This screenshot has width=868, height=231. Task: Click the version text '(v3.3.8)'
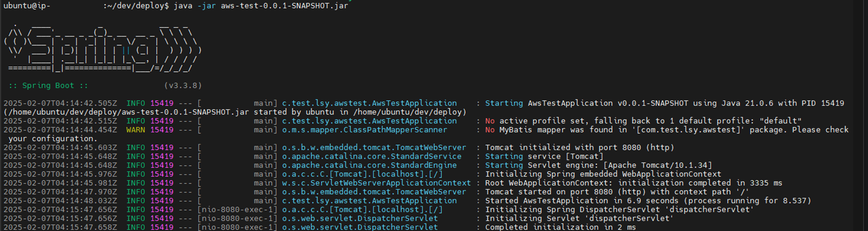tap(183, 86)
